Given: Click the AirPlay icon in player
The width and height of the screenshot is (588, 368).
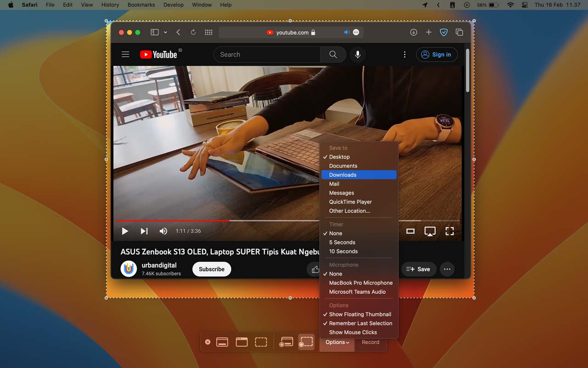Looking at the screenshot, I should click(x=430, y=231).
